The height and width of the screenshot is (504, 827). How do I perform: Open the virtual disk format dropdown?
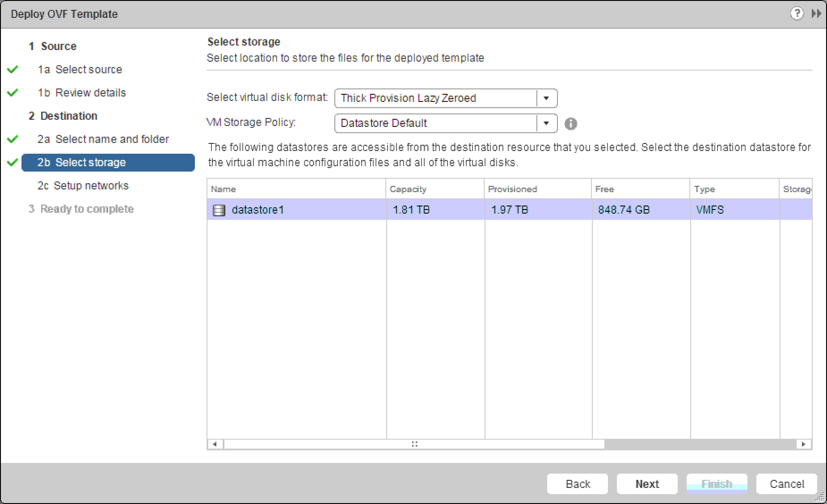pyautogui.click(x=546, y=98)
